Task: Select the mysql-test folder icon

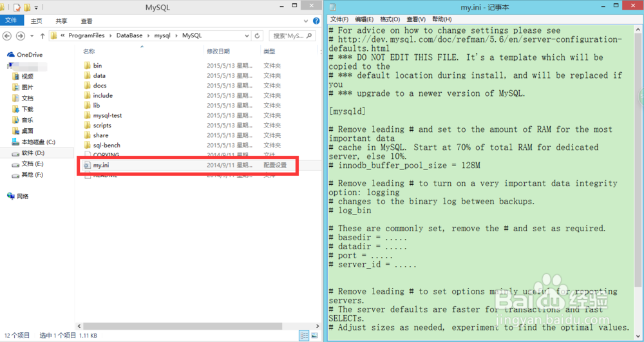Action: click(x=87, y=115)
